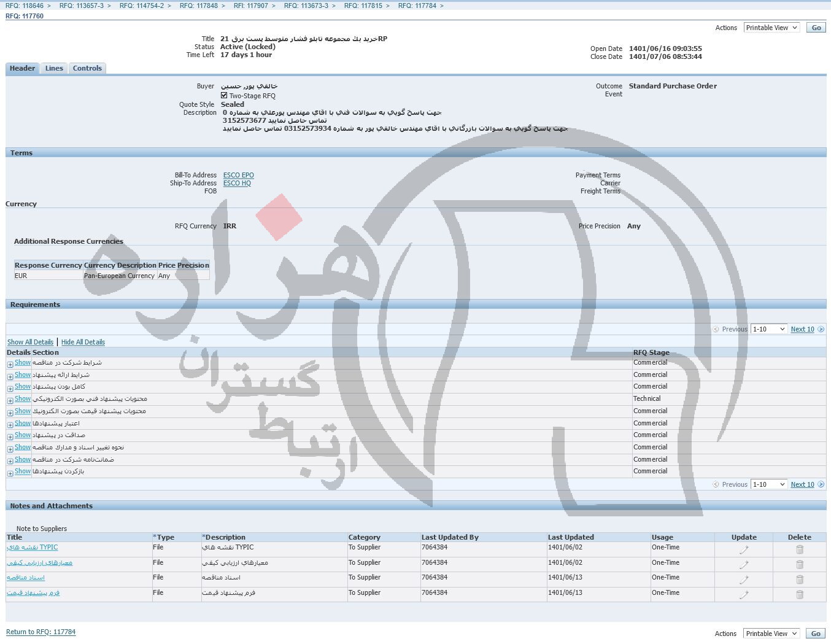This screenshot has height=644, width=831.
Task: Click the pencil Update icon for نقشه هاي TYPIC
Action: [x=744, y=549]
